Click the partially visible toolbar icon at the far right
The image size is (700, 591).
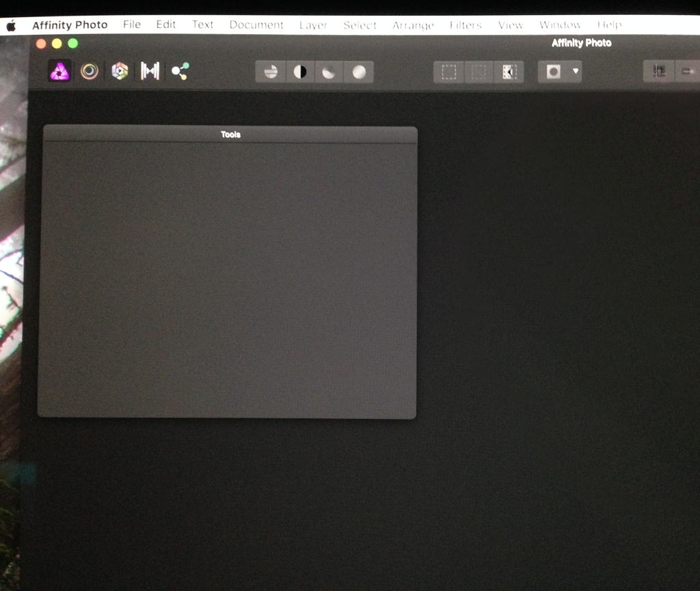point(688,71)
